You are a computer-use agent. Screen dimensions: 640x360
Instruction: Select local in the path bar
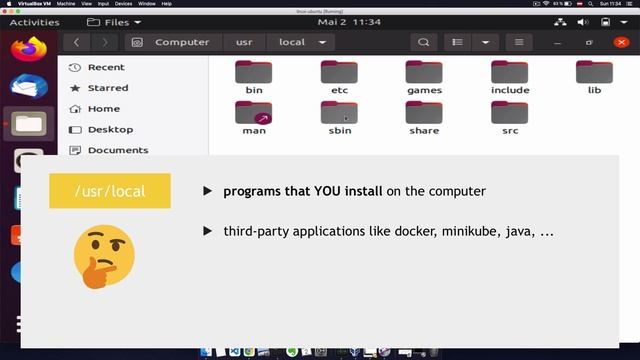coord(292,42)
